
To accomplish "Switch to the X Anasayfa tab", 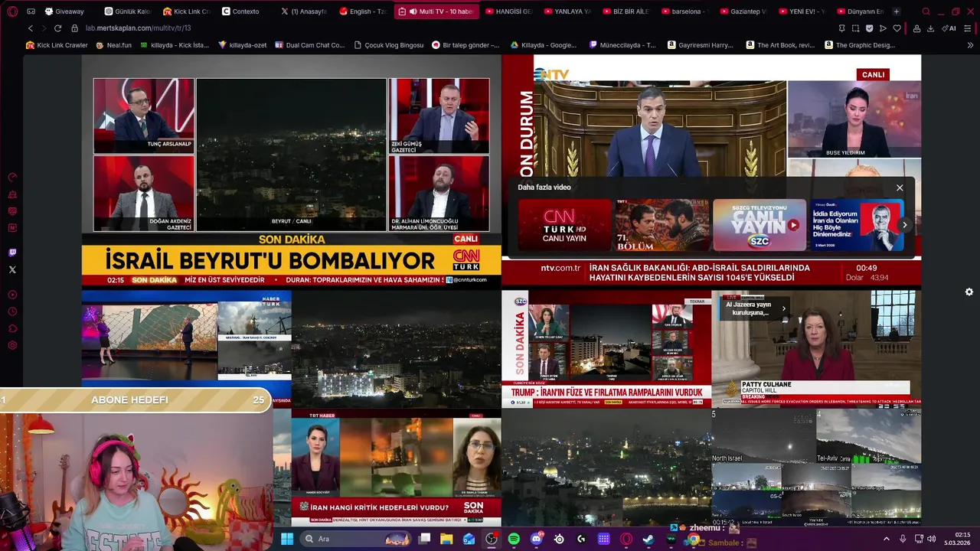I will click(304, 11).
